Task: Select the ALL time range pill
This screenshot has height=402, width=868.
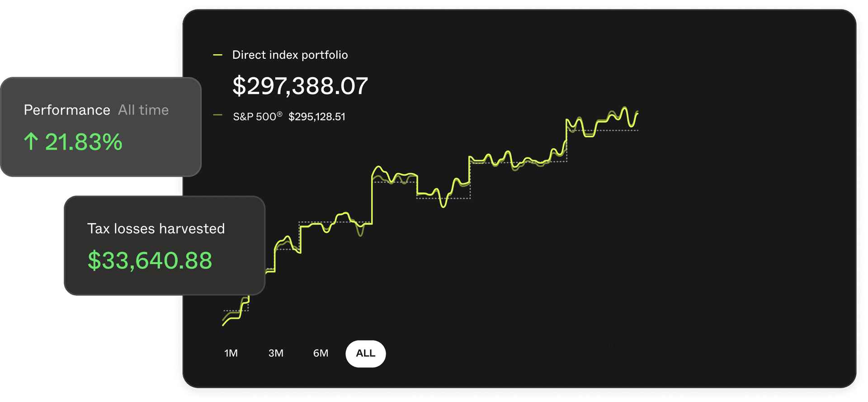Action: (366, 354)
